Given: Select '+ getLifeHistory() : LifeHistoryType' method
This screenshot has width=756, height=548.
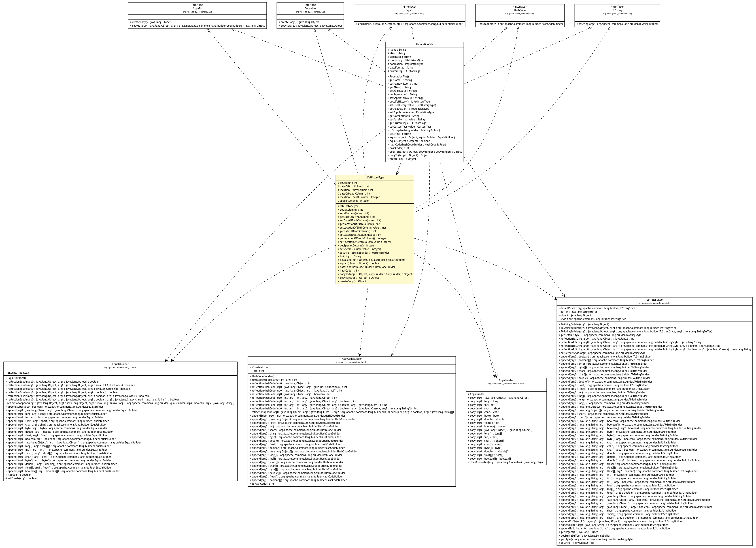Looking at the screenshot, I should click(408, 102).
